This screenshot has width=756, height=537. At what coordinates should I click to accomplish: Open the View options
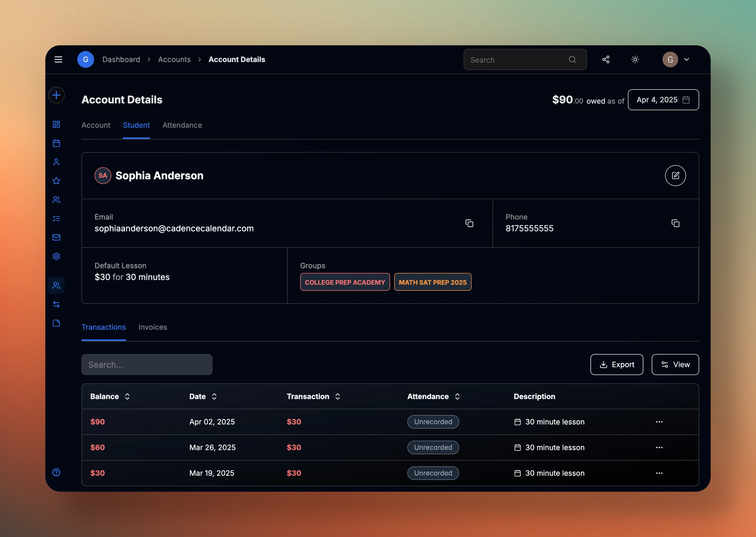click(x=675, y=364)
